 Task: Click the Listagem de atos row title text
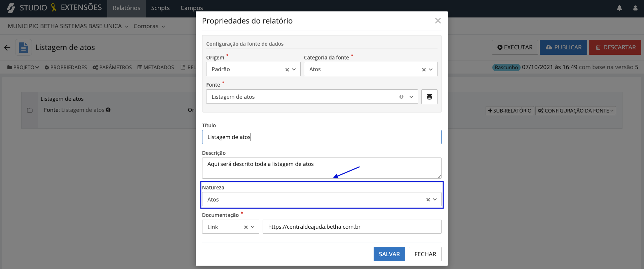coord(62,99)
